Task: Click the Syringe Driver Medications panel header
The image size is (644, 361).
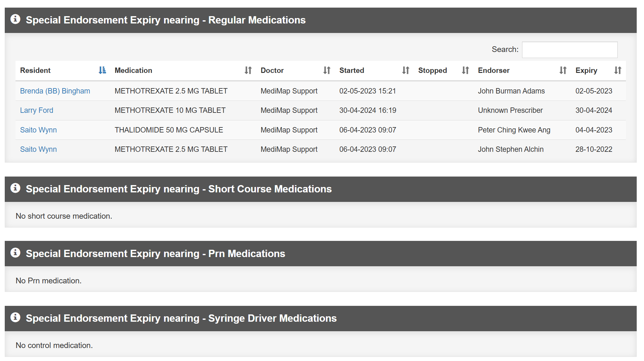Action: pos(181,319)
